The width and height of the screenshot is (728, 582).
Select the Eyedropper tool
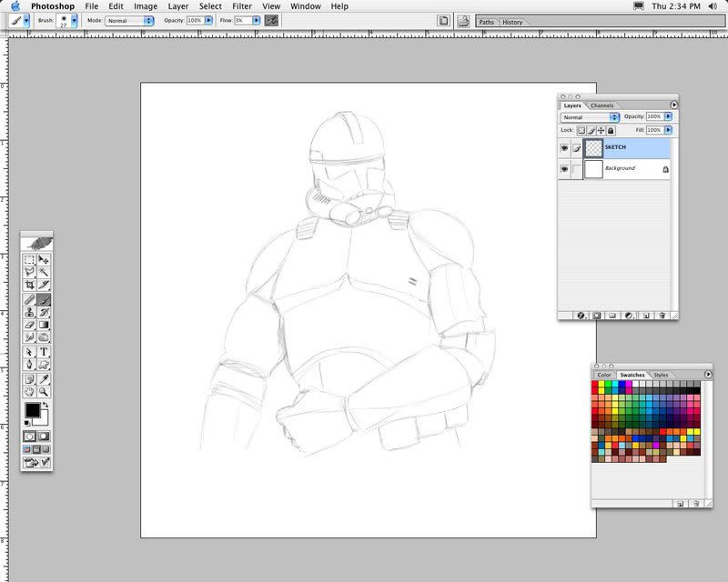pyautogui.click(x=44, y=379)
